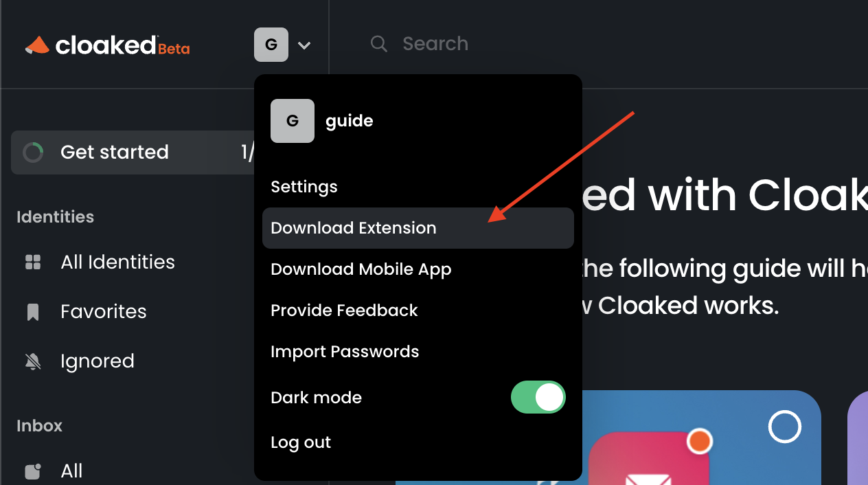
Task: Open the pink mail app tile
Action: pyautogui.click(x=649, y=458)
